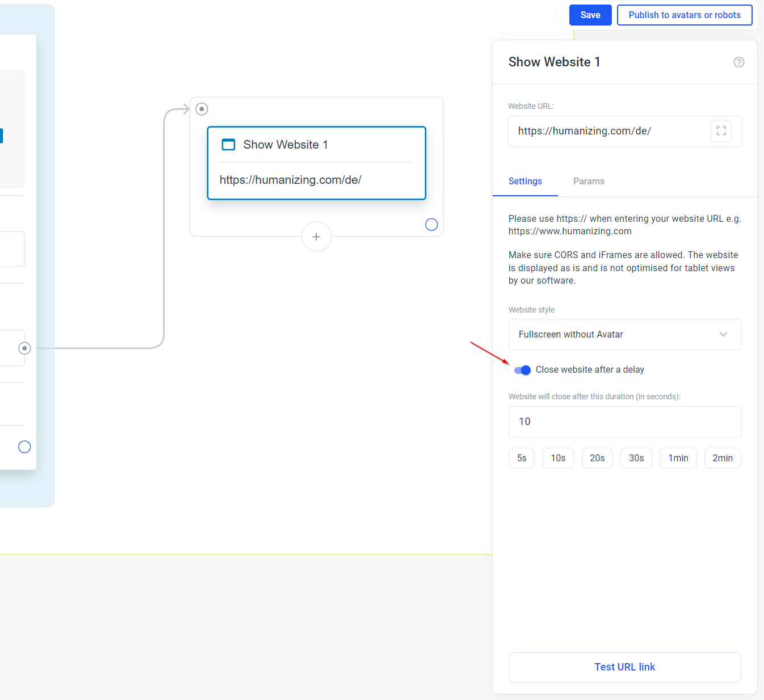Add a block with the plus button
This screenshot has width=764, height=700.
click(x=317, y=237)
